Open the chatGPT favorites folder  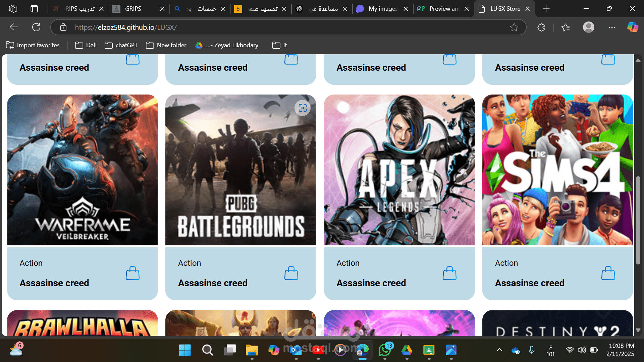pos(121,45)
